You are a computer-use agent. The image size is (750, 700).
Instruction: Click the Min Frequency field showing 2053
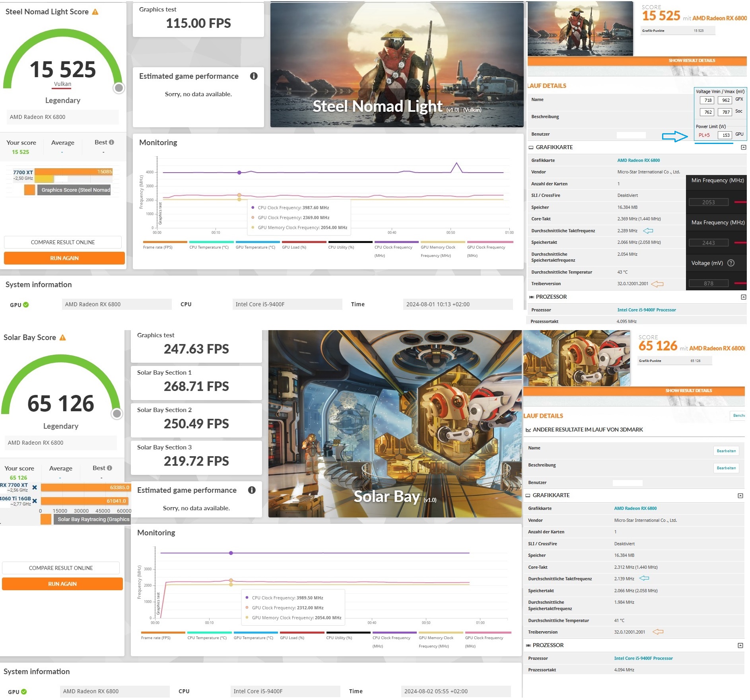tap(708, 202)
